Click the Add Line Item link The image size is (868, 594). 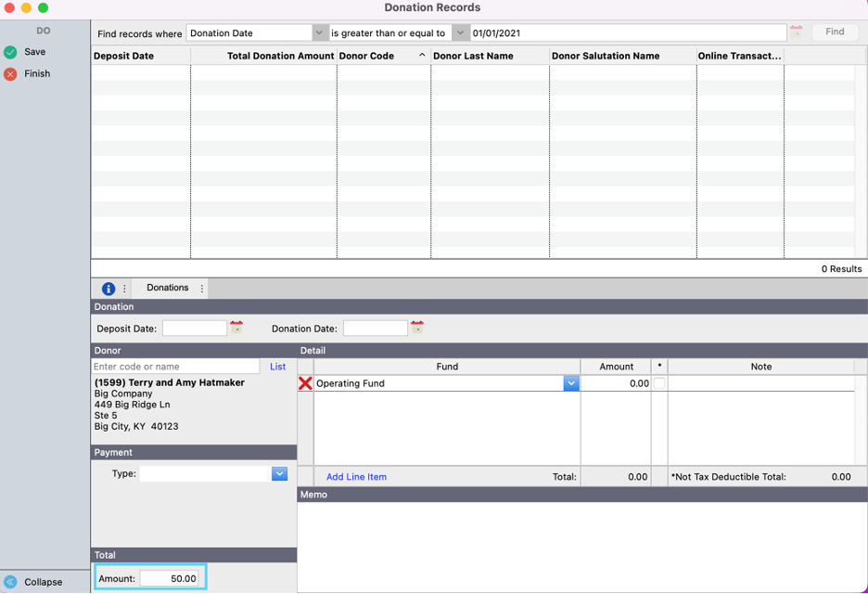coord(356,477)
